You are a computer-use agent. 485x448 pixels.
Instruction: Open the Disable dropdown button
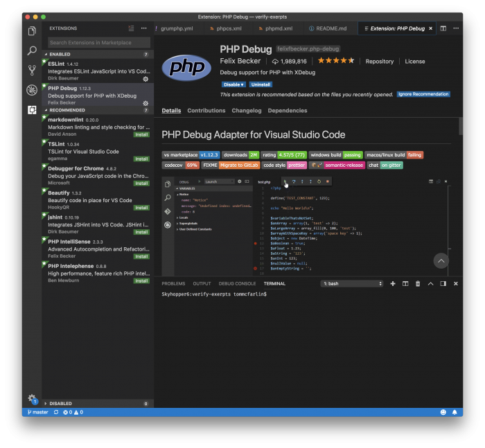tap(233, 84)
